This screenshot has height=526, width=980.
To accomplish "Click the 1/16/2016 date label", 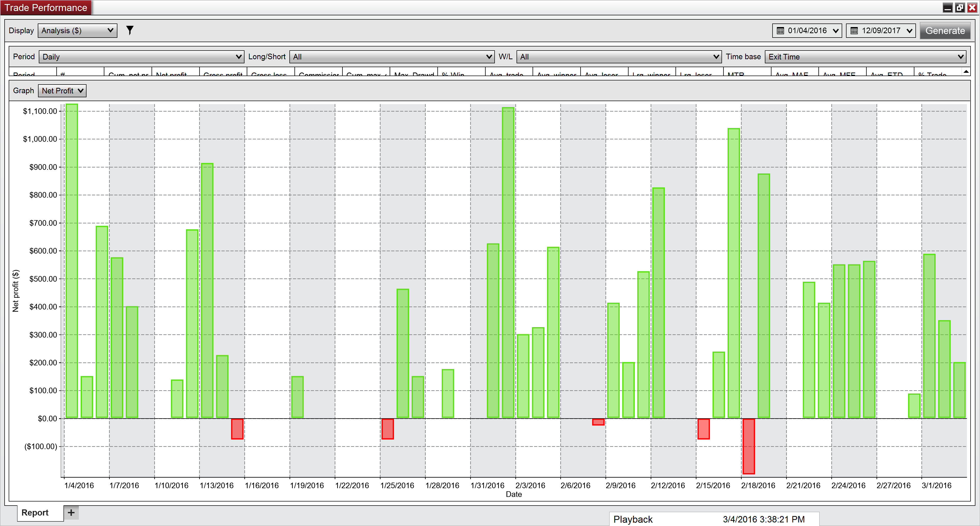I will 262,486.
